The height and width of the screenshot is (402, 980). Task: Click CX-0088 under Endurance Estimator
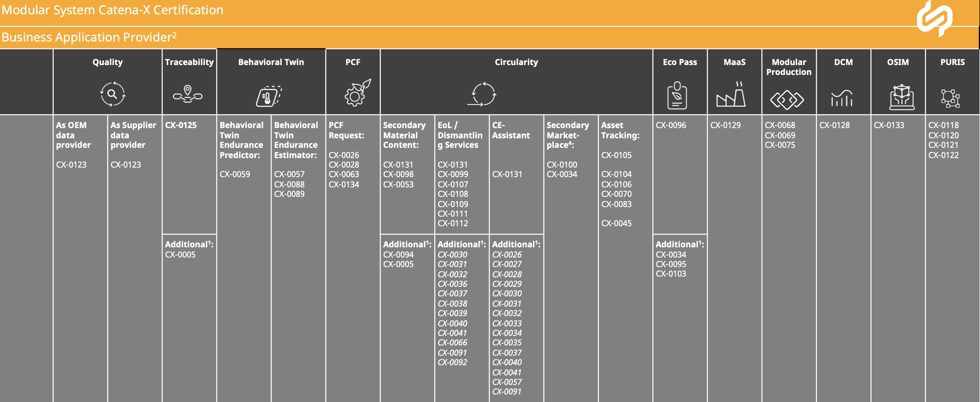[289, 184]
